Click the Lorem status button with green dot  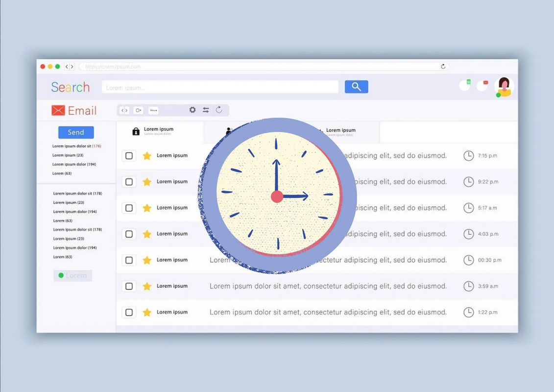click(73, 275)
